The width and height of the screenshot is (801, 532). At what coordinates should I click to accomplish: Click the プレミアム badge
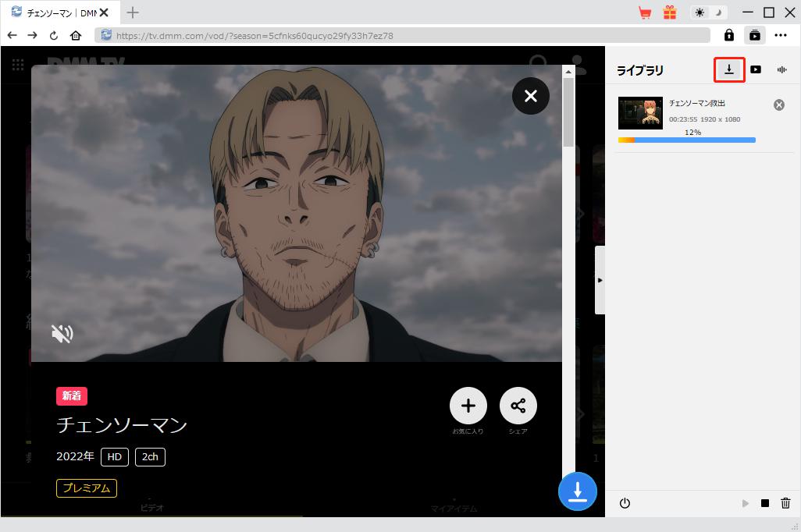click(x=87, y=488)
